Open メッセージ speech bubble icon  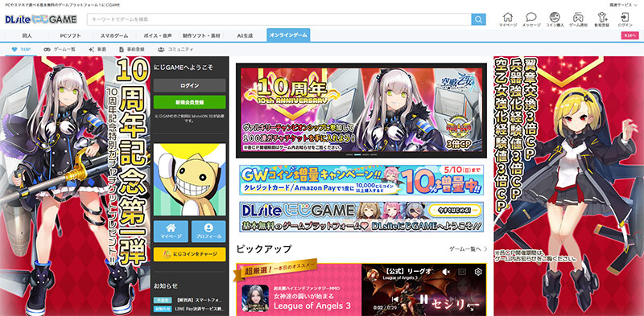531,19
